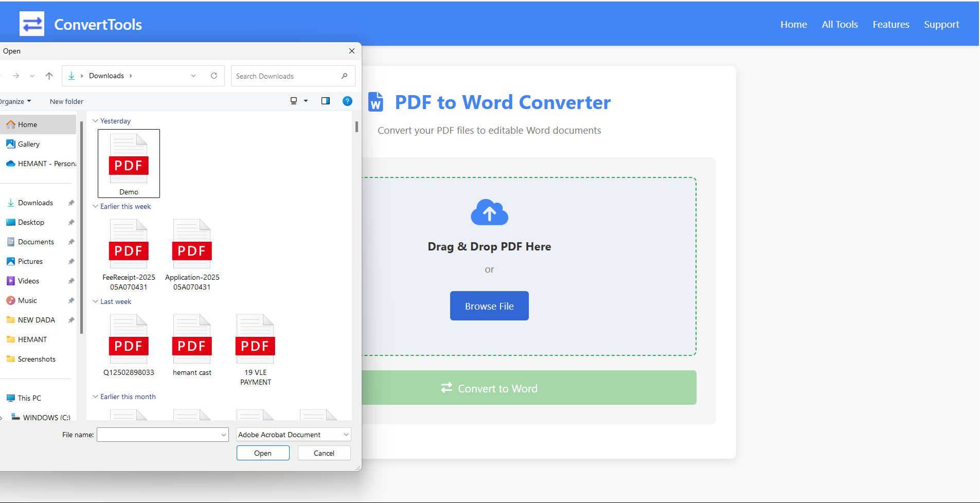The height and width of the screenshot is (503, 980).
Task: Click the file list vertical scrollbar thumb
Action: coord(357,127)
